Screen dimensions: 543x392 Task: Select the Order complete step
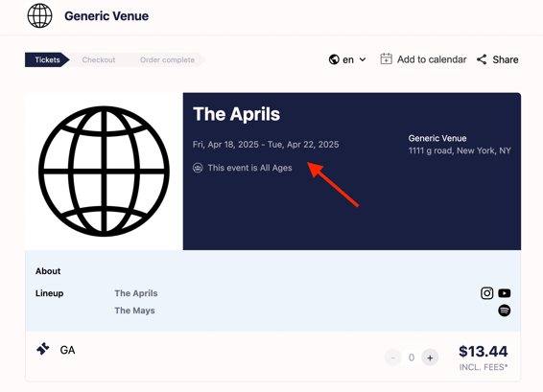coord(167,59)
